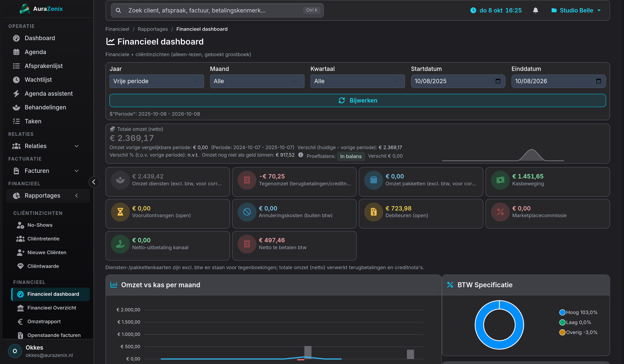This screenshot has height=364, width=624.
Task: Open Agenda assistent
Action: [x=48, y=94]
